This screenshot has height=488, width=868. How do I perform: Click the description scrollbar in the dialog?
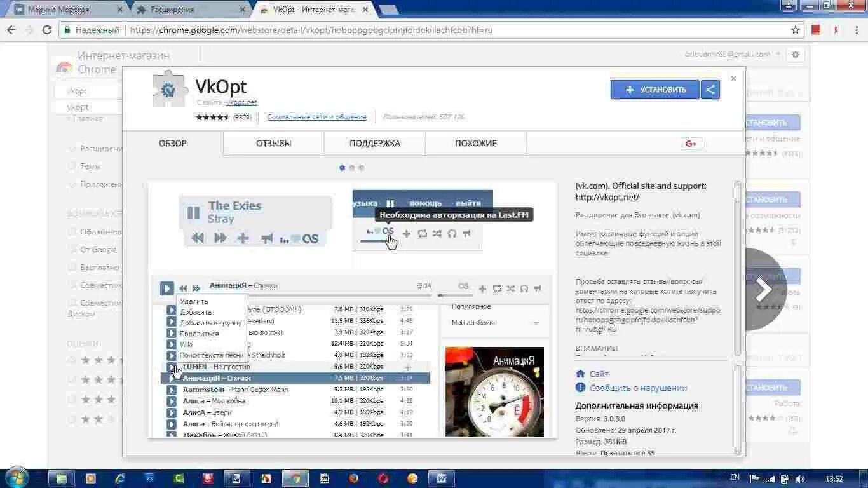(x=738, y=268)
